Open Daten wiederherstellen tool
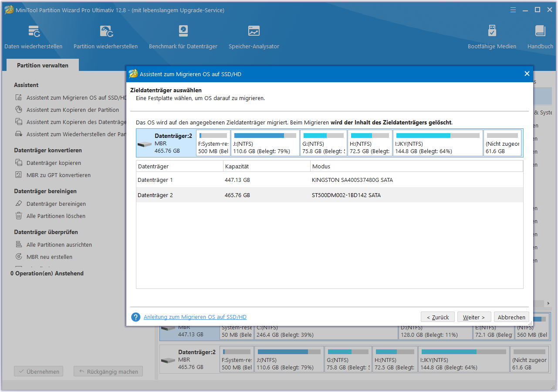This screenshot has height=392, width=558. [34, 37]
